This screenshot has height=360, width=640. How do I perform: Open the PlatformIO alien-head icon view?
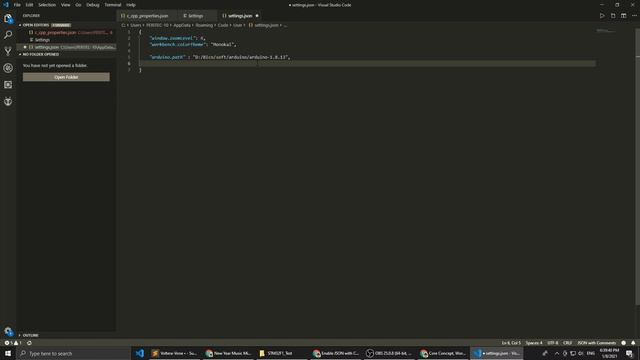point(8,101)
